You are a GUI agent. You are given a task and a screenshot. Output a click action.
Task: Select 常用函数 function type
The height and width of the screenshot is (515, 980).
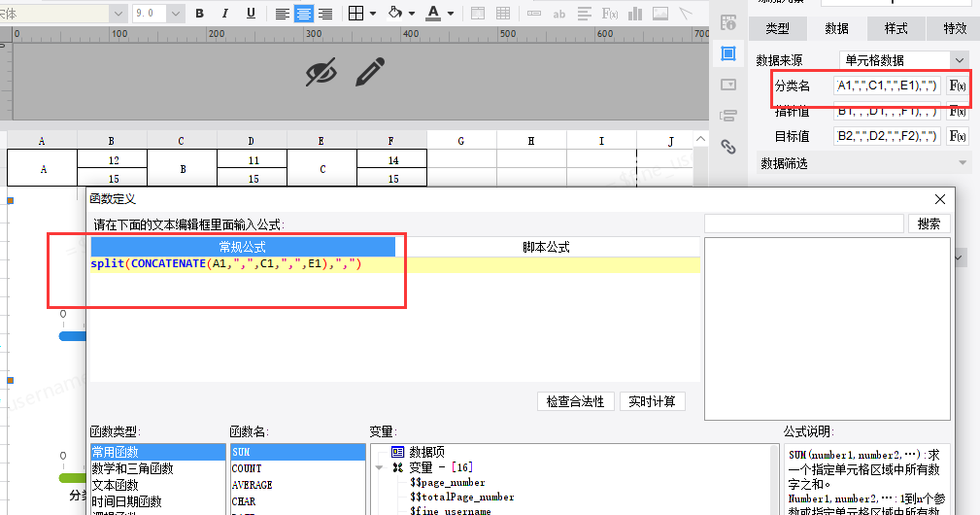click(158, 452)
